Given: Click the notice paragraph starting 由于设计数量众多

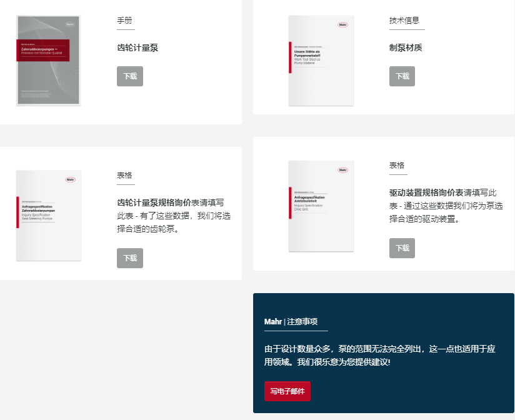Looking at the screenshot, I should [379, 355].
